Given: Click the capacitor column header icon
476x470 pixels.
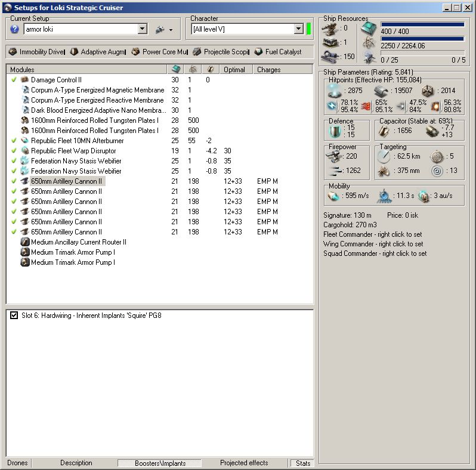Looking at the screenshot, I should tap(210, 70).
